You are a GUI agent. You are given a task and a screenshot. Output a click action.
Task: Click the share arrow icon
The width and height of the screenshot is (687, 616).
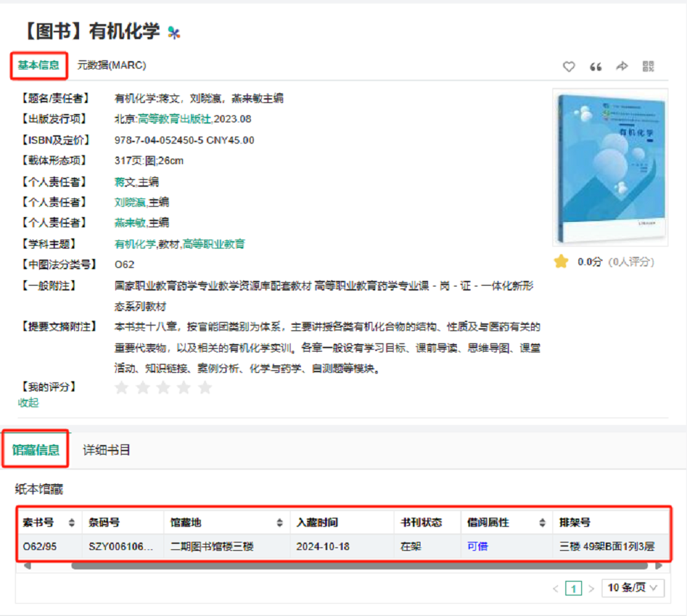tap(622, 67)
